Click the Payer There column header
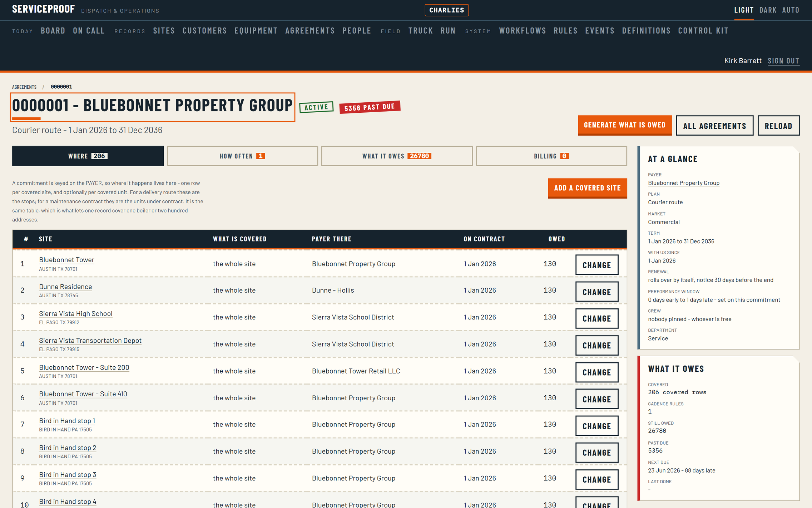 click(x=332, y=239)
